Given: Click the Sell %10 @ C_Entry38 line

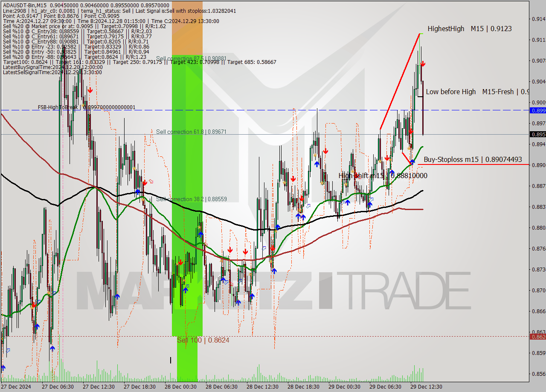Looking at the screenshot, I should click(x=77, y=31).
